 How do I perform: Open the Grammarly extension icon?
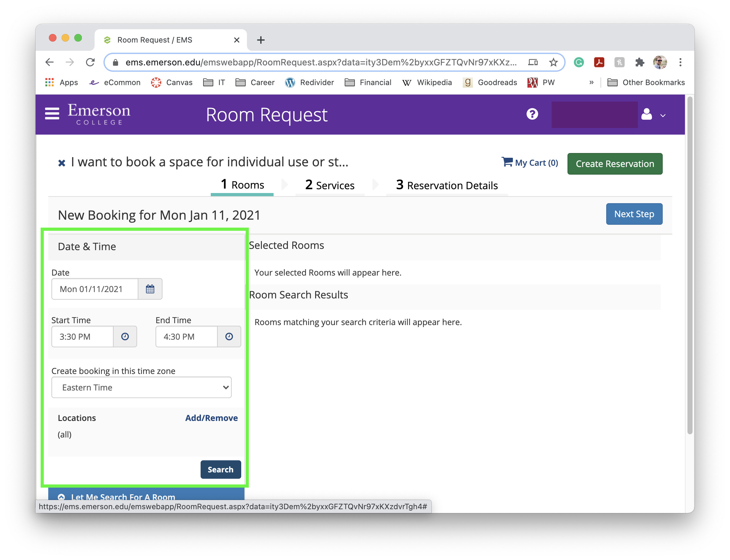579,62
